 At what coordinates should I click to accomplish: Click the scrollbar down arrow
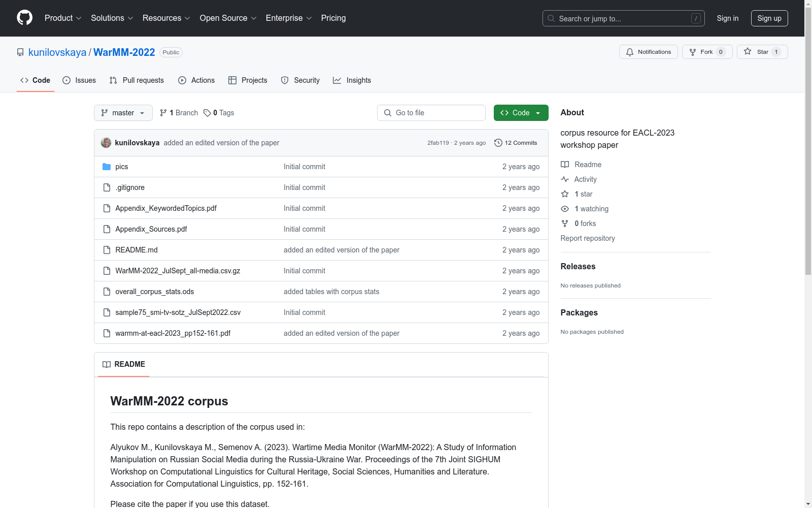pyautogui.click(x=808, y=504)
